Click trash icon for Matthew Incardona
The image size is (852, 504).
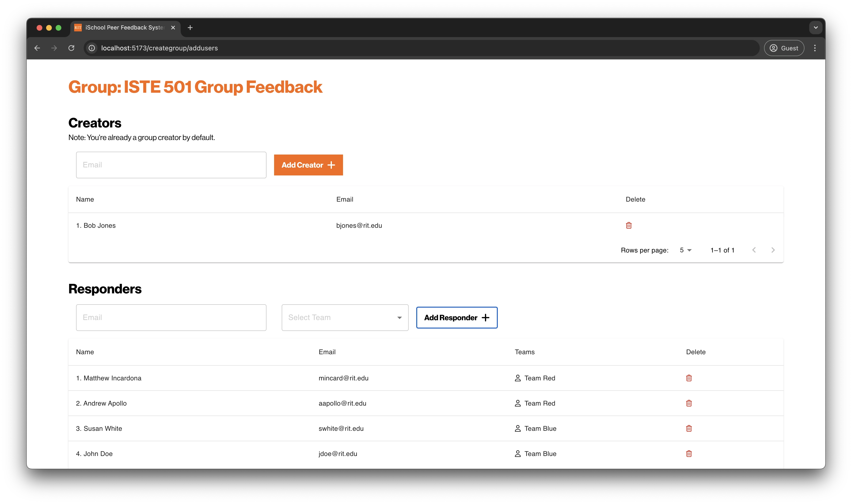[x=689, y=378]
